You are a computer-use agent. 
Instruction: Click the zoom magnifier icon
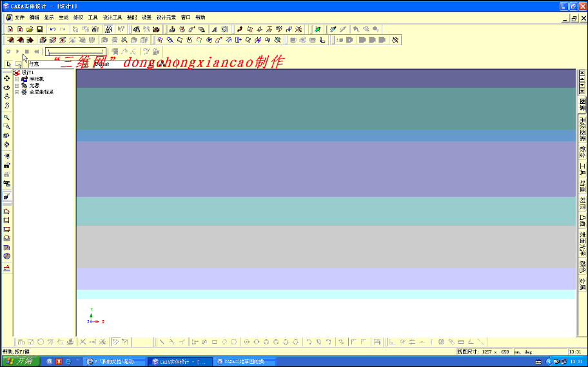click(6, 117)
